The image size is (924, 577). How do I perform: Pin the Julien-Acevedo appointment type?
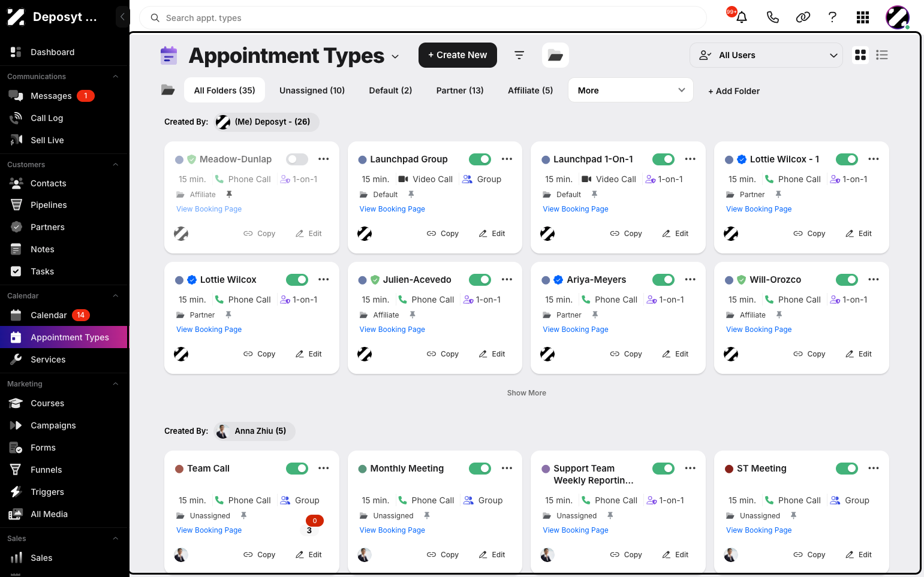tap(412, 315)
